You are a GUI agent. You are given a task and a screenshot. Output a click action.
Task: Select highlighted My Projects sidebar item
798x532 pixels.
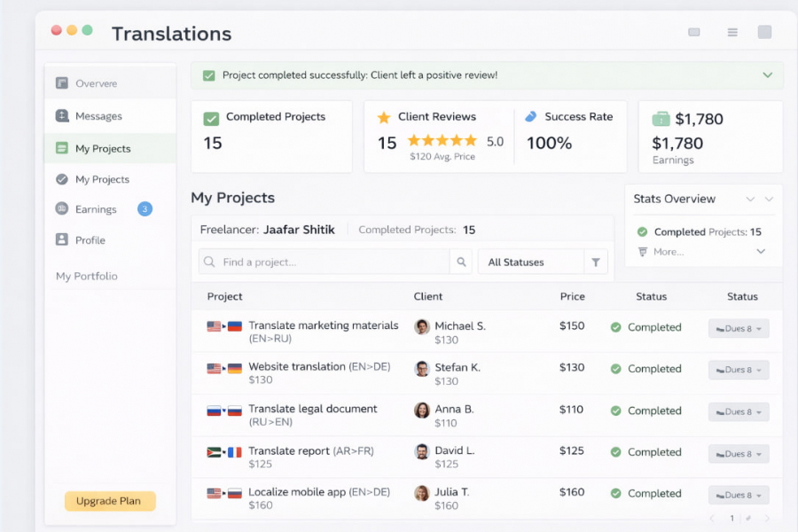click(103, 149)
